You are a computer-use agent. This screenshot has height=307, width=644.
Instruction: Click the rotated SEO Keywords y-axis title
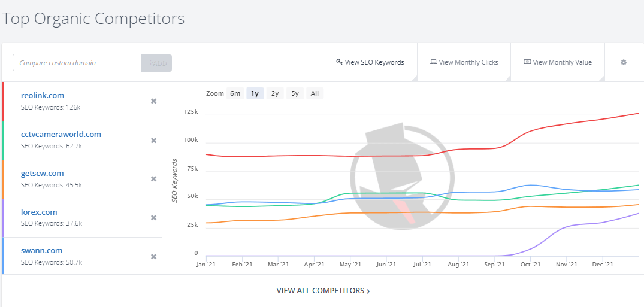174,180
